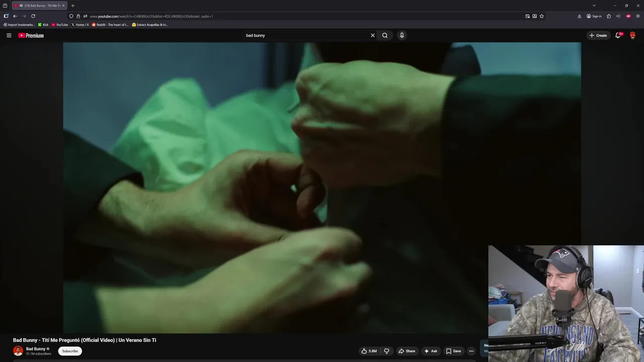Viewport: 644px width, 362px height.
Task: Open the Create menu
Action: tap(598, 35)
